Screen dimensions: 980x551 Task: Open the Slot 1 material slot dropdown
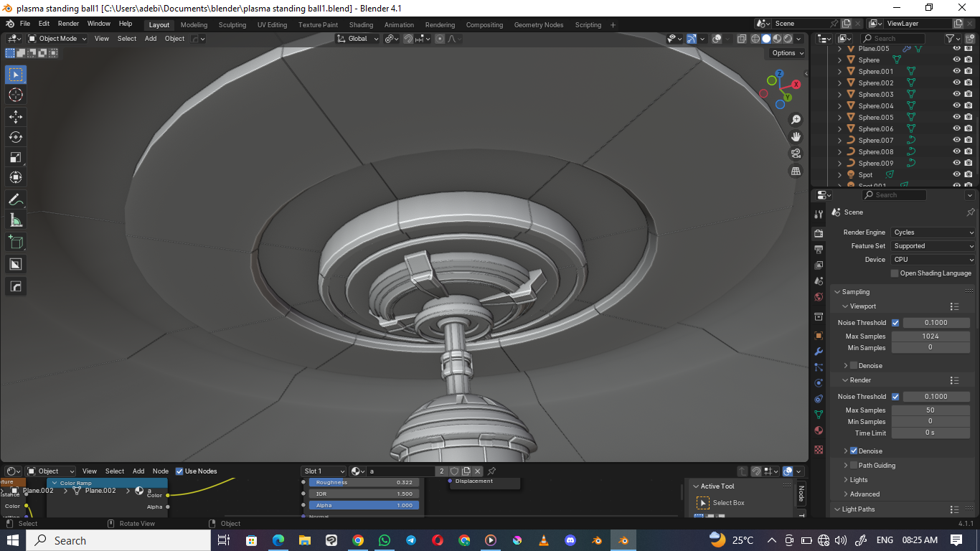(324, 471)
